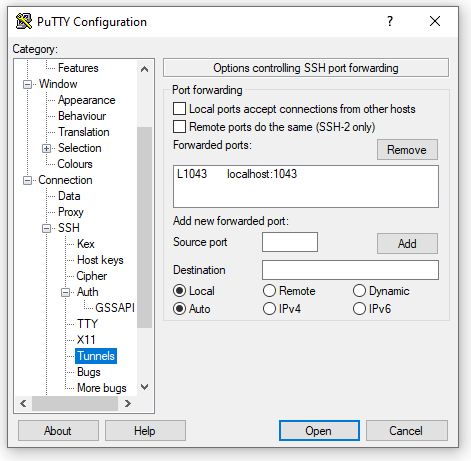The height and width of the screenshot is (461, 471).
Task: Click the vertical scrollbar thumb in category tree
Action: pyautogui.click(x=144, y=227)
